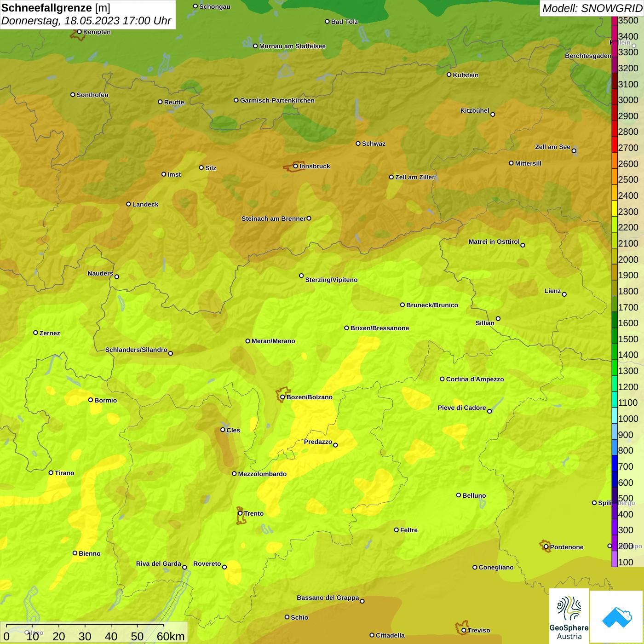Click the Kitzbühel marker dot
The height and width of the screenshot is (644, 644).
coord(493,115)
